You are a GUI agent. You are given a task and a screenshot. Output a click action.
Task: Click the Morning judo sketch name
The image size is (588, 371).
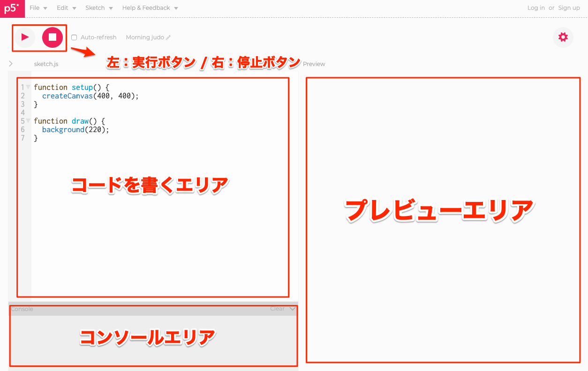144,37
